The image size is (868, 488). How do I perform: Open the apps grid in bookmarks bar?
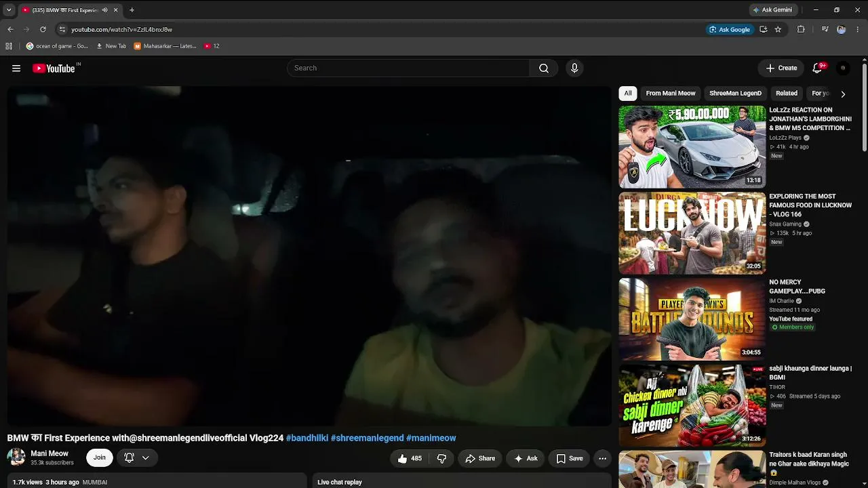point(9,46)
